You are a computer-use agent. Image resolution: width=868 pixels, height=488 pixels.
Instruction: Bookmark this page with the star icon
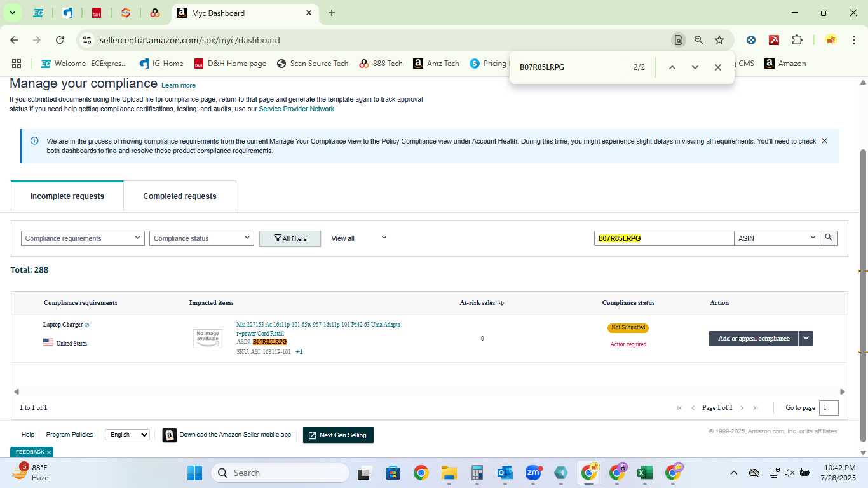tap(719, 40)
